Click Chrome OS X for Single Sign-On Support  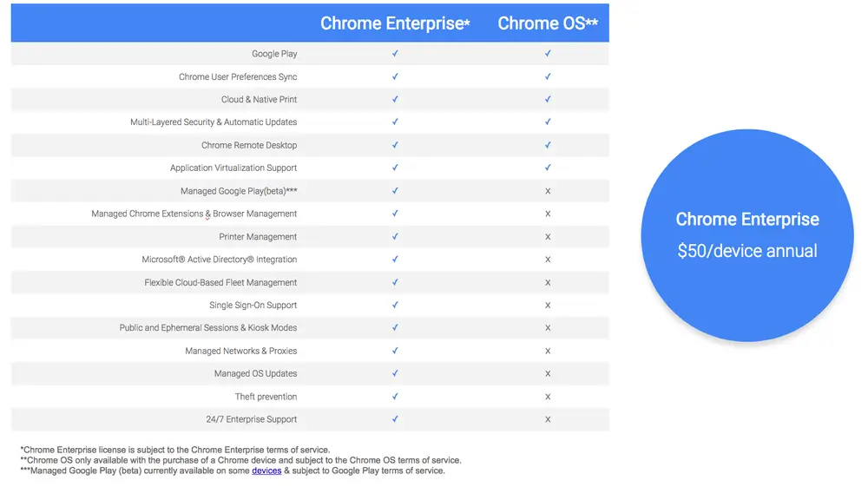pos(548,306)
